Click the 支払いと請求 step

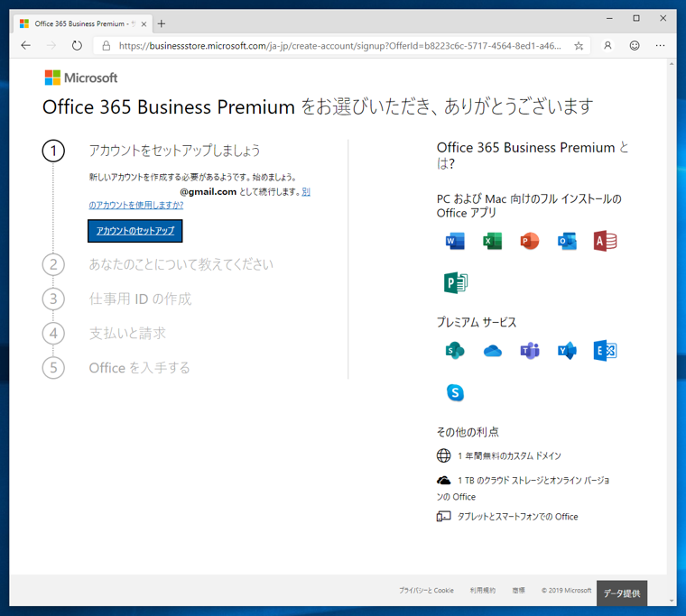(x=128, y=333)
